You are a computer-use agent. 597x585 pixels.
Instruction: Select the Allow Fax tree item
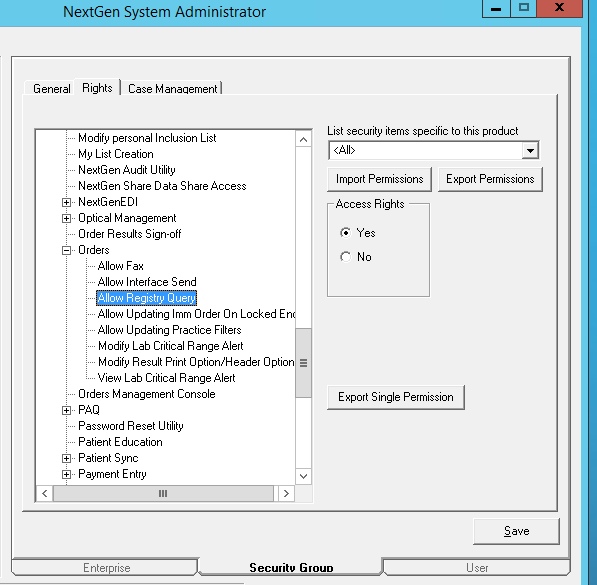(120, 266)
